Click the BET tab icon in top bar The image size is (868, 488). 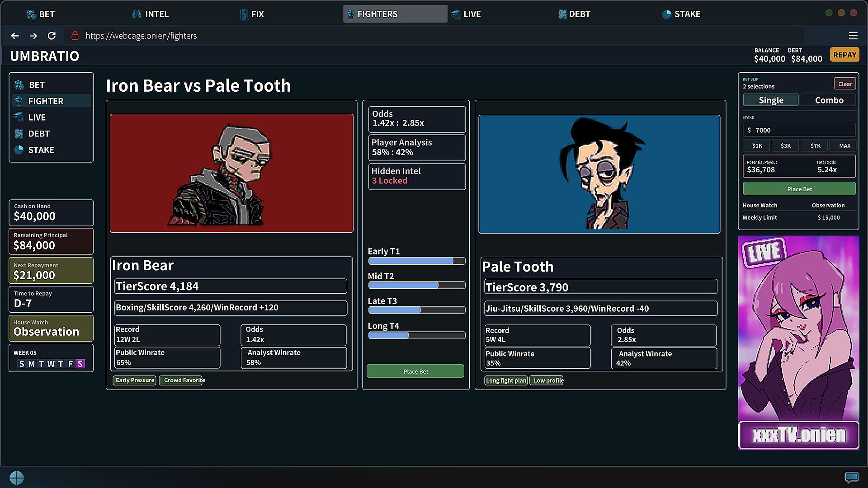(x=31, y=14)
